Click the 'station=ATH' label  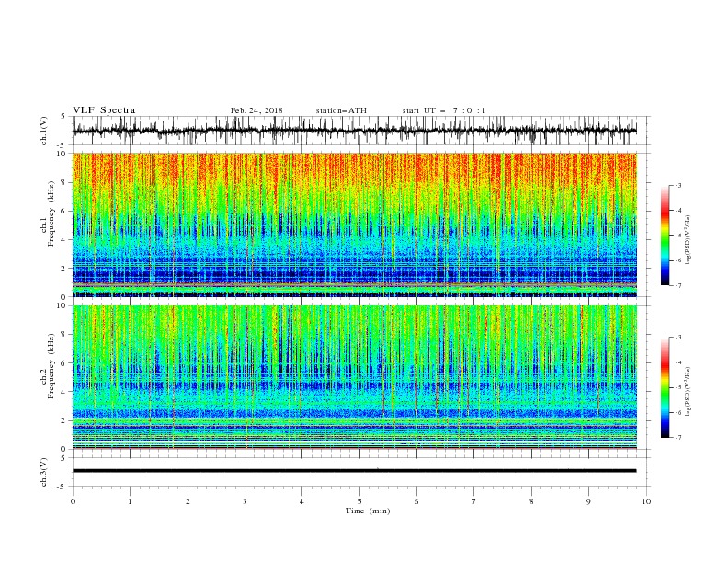click(x=341, y=110)
